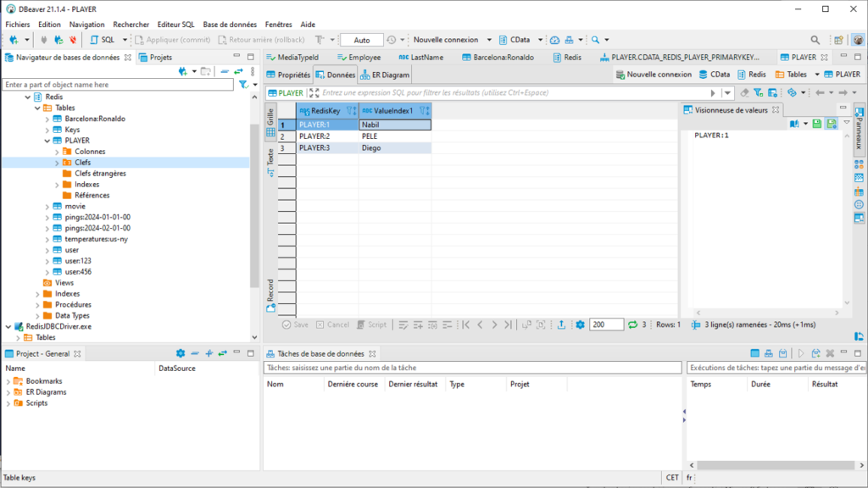The height and width of the screenshot is (488, 868).
Task: Open the filter history dropdown arrow
Action: point(727,93)
